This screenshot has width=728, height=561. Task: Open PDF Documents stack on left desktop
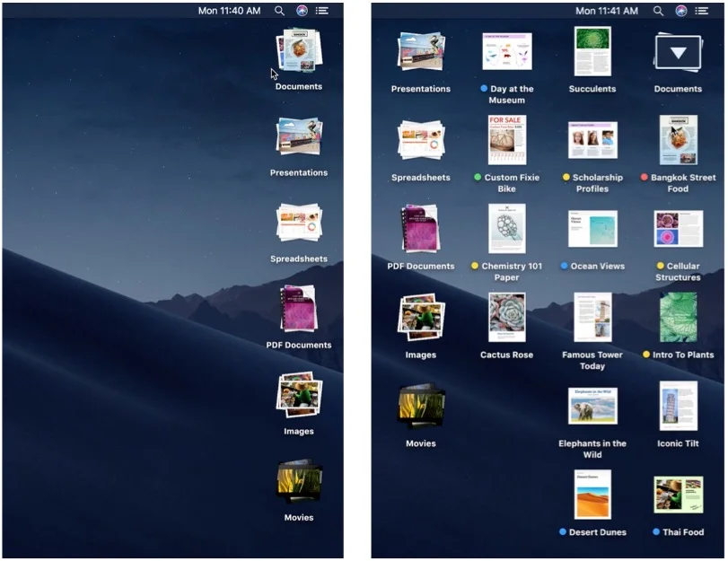coord(299,309)
